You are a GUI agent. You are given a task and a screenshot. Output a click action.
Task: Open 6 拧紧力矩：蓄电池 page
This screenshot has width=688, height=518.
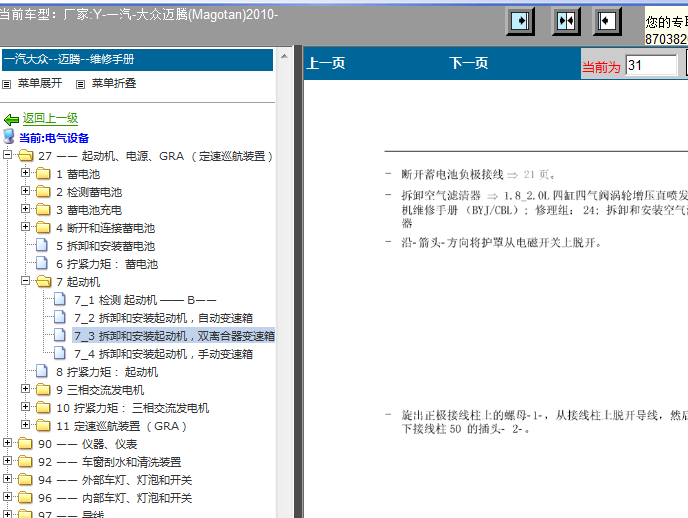107,264
